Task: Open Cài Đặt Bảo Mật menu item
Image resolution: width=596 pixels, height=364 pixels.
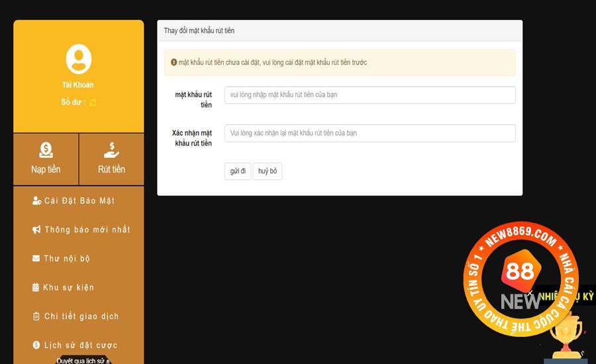Action: (x=79, y=201)
